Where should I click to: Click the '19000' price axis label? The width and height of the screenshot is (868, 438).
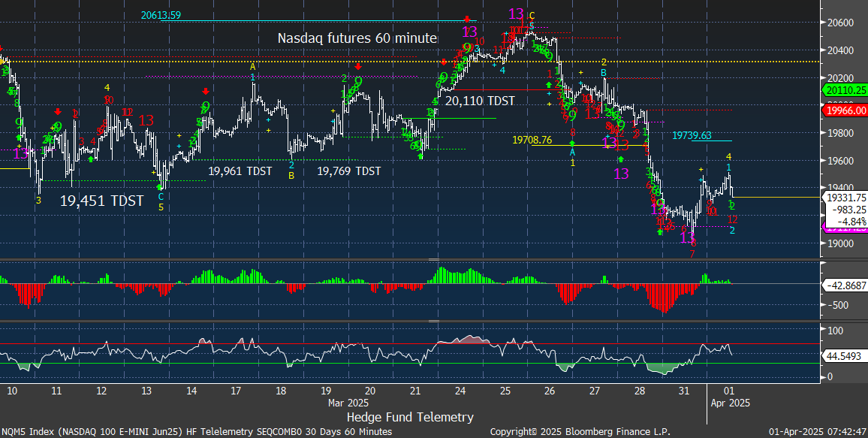(x=841, y=243)
